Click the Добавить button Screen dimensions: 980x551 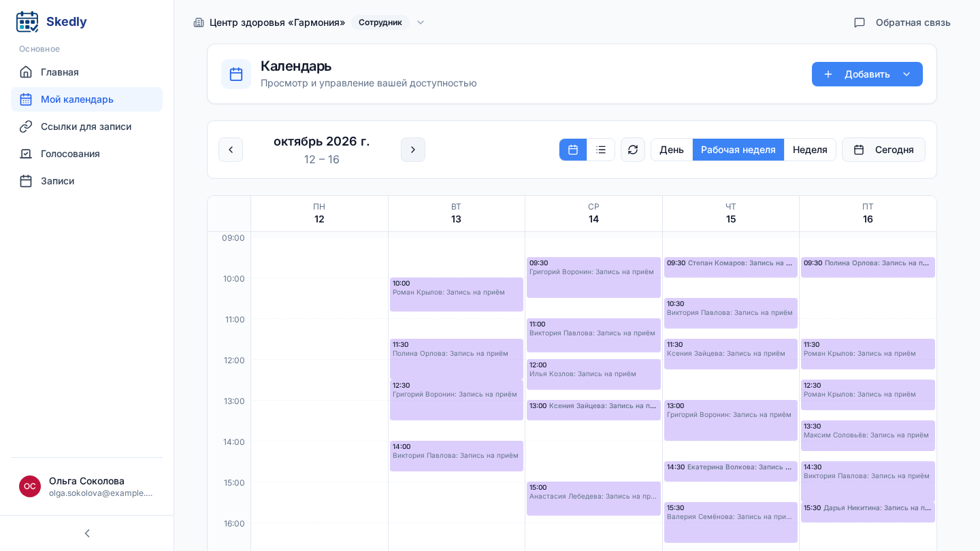coord(858,74)
